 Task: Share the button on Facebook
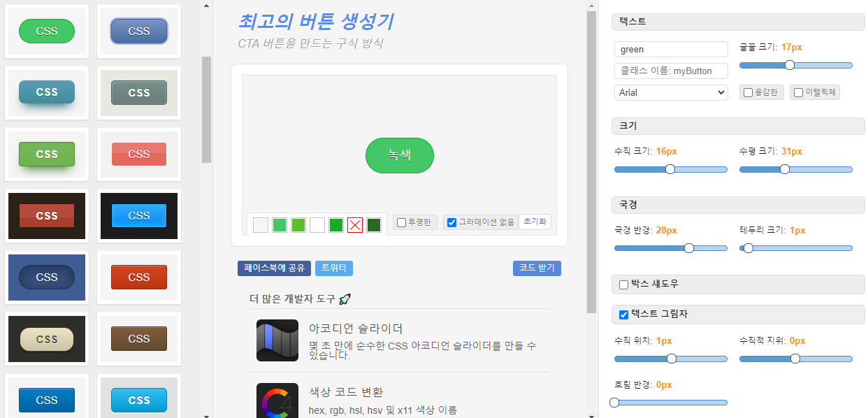[x=273, y=268]
